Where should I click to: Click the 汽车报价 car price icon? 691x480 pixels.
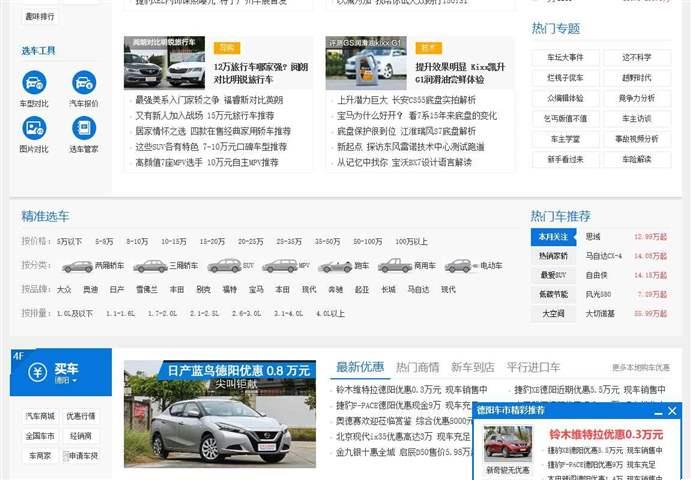(x=84, y=83)
